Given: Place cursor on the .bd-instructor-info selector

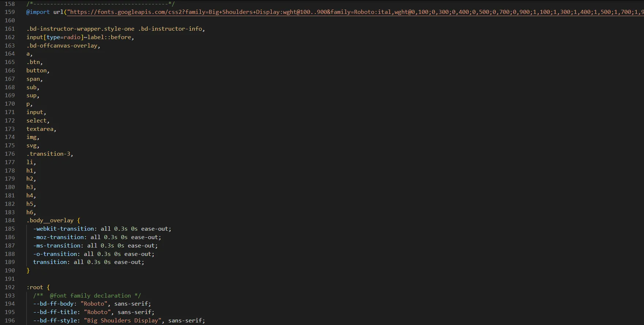Looking at the screenshot, I should tap(170, 29).
